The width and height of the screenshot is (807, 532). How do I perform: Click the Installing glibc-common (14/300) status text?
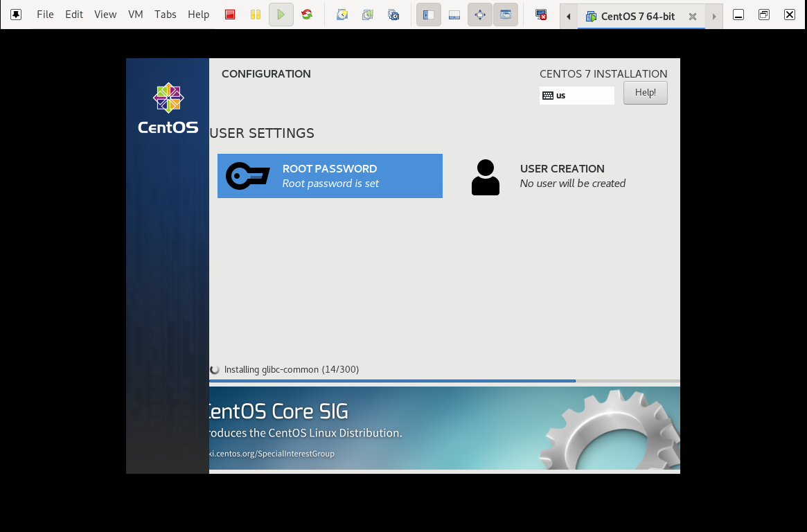(292, 369)
